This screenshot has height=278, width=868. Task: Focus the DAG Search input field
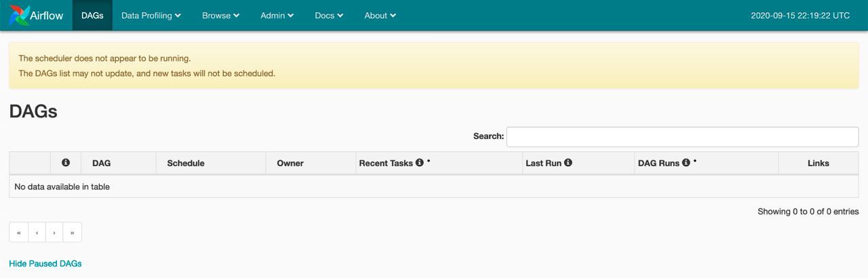(x=682, y=136)
